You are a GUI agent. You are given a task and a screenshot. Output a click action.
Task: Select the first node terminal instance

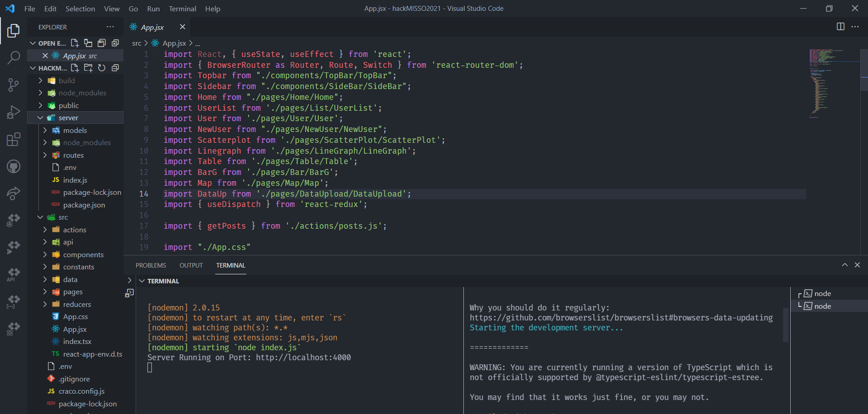[x=829, y=293]
